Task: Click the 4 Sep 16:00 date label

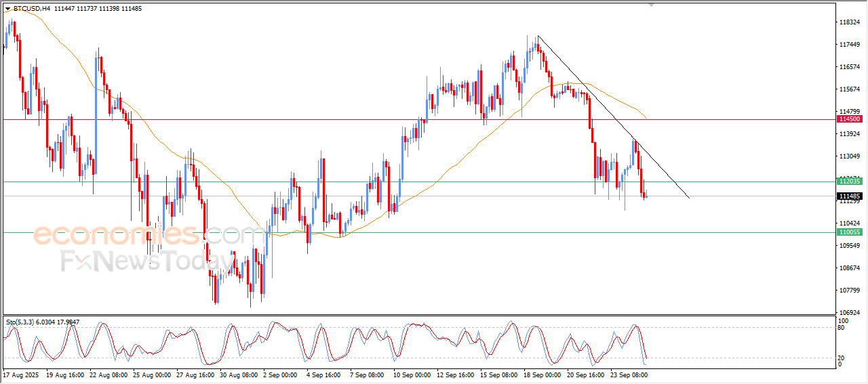Action: pos(324,374)
